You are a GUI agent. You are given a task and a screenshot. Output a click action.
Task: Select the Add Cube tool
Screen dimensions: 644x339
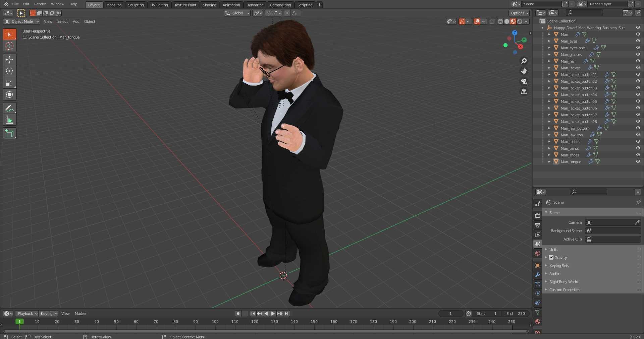click(9, 133)
